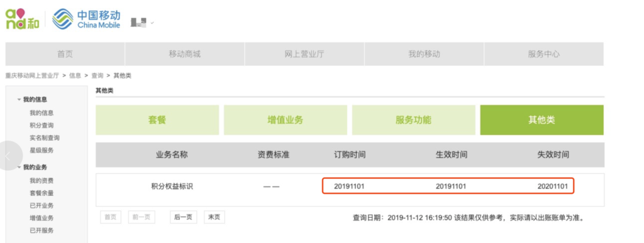Switch to the 套餐 tab
This screenshot has height=243, width=644.
tap(157, 120)
